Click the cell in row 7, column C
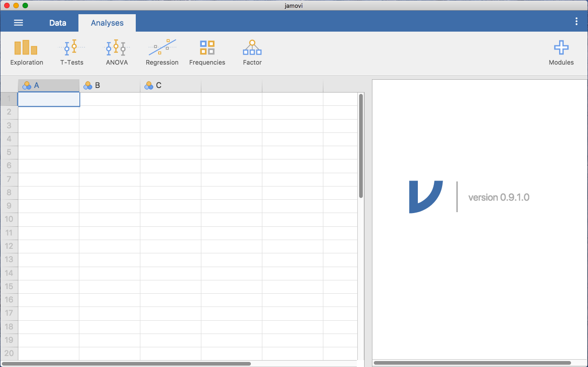 (171, 179)
